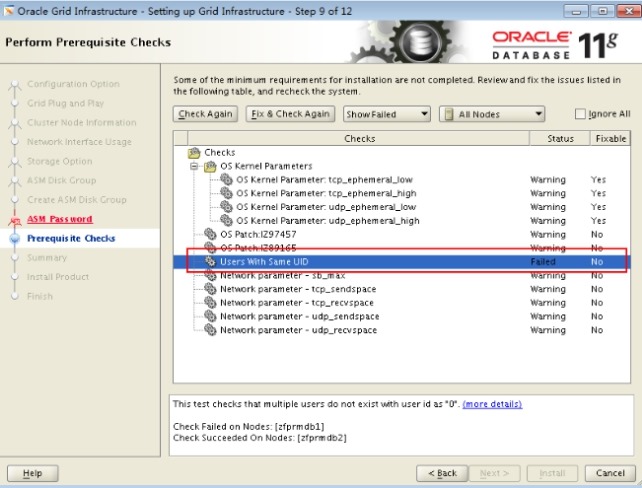Click the root Checks folder icon
This screenshot has height=488, width=642.
[194, 153]
